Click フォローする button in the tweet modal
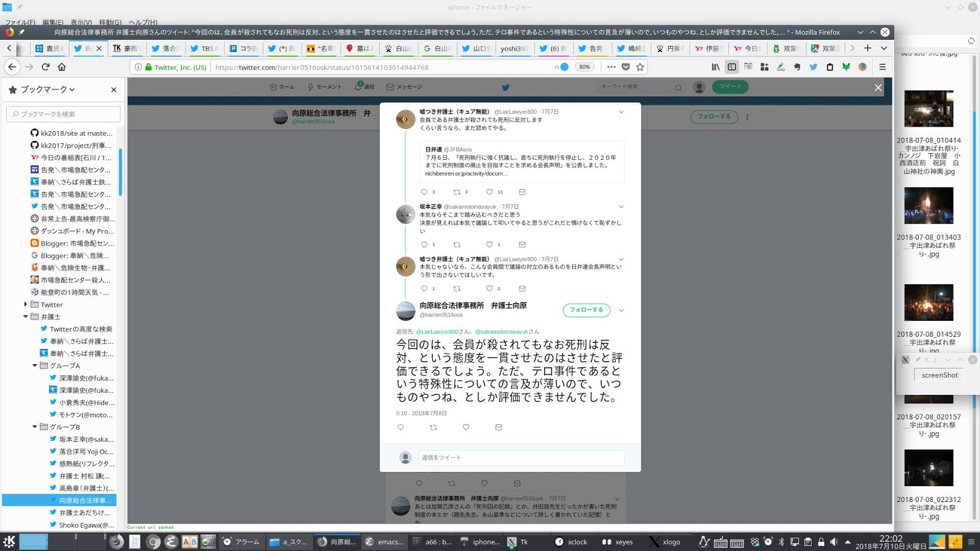The image size is (980, 551). (586, 310)
